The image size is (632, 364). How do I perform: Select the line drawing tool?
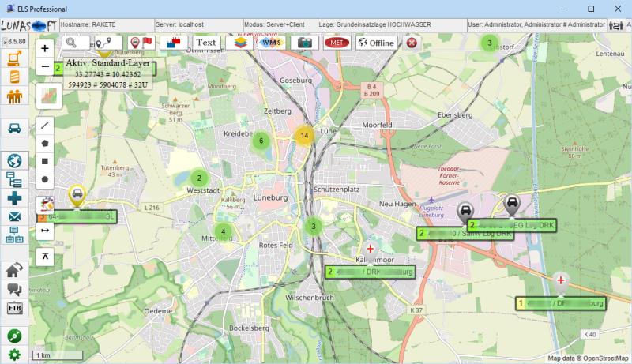[45, 125]
